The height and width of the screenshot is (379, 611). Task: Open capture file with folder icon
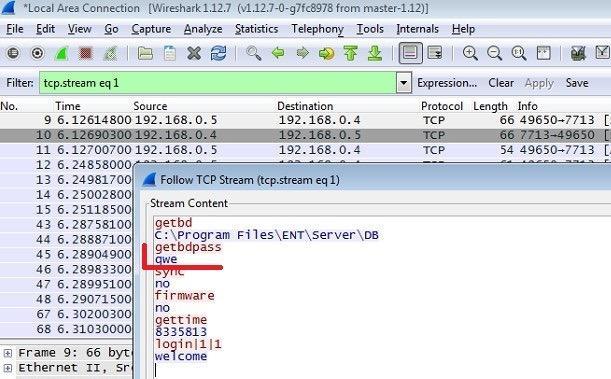(x=145, y=53)
